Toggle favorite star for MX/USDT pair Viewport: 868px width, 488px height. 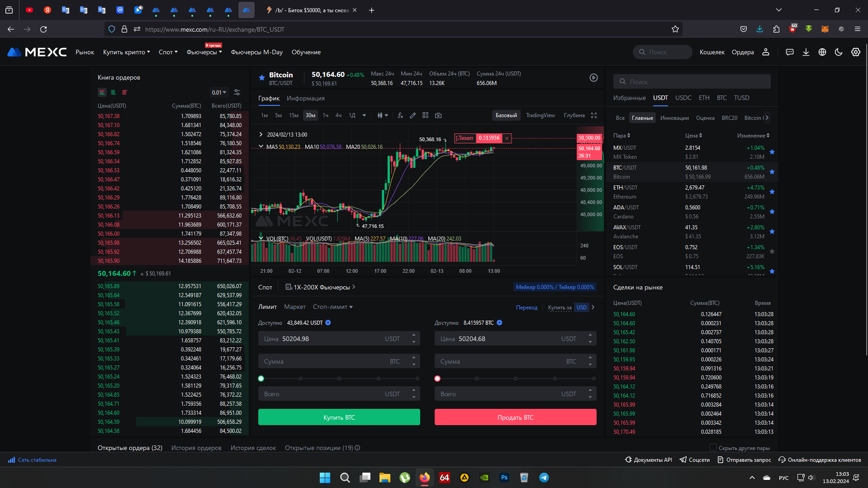pos(772,152)
